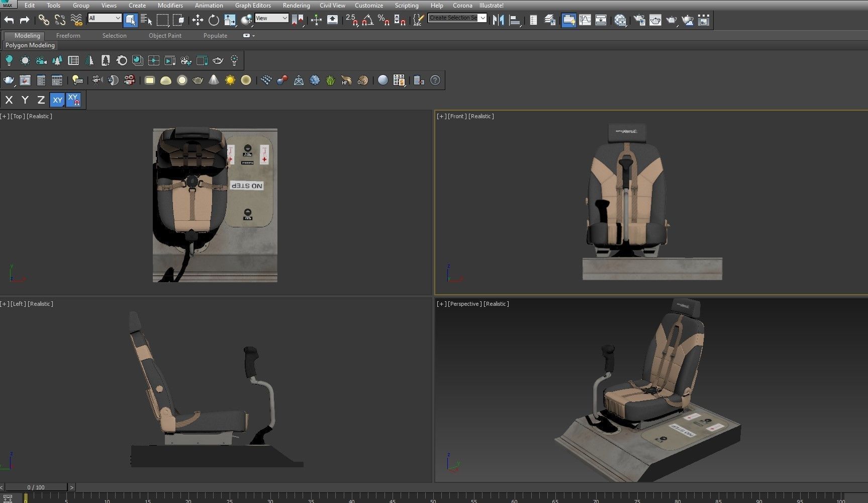Select the Link tool (chain icon)
This screenshot has height=503, width=868.
pos(44,20)
